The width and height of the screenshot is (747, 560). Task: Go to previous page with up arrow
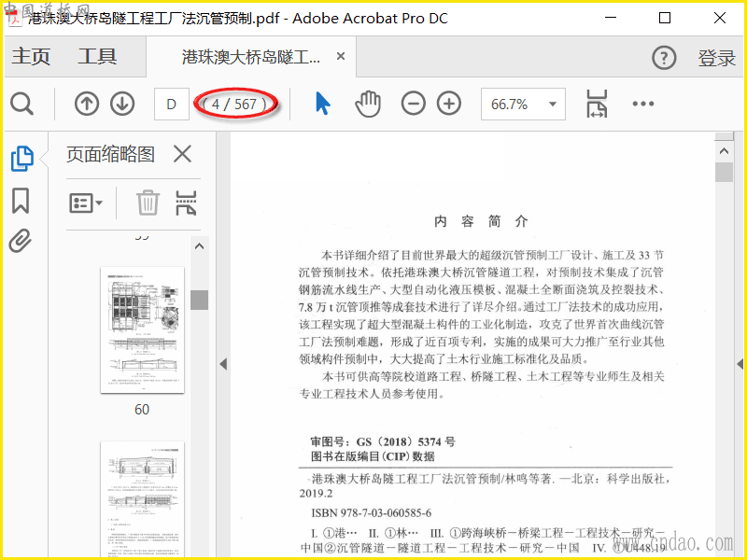pyautogui.click(x=87, y=104)
